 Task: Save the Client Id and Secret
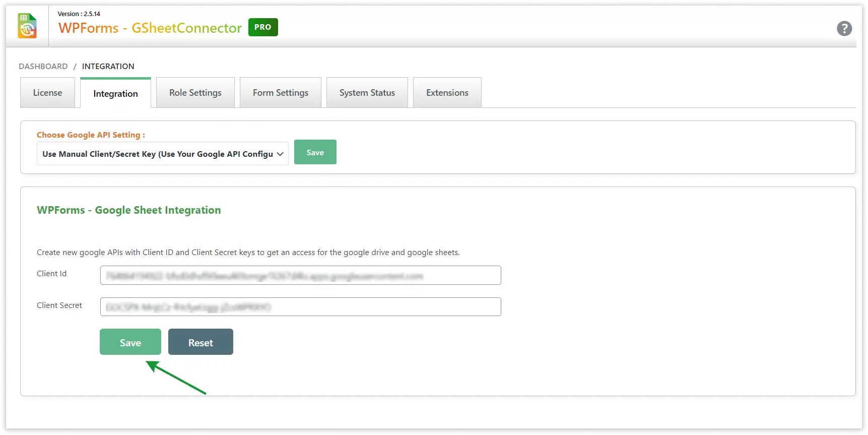pyautogui.click(x=130, y=342)
